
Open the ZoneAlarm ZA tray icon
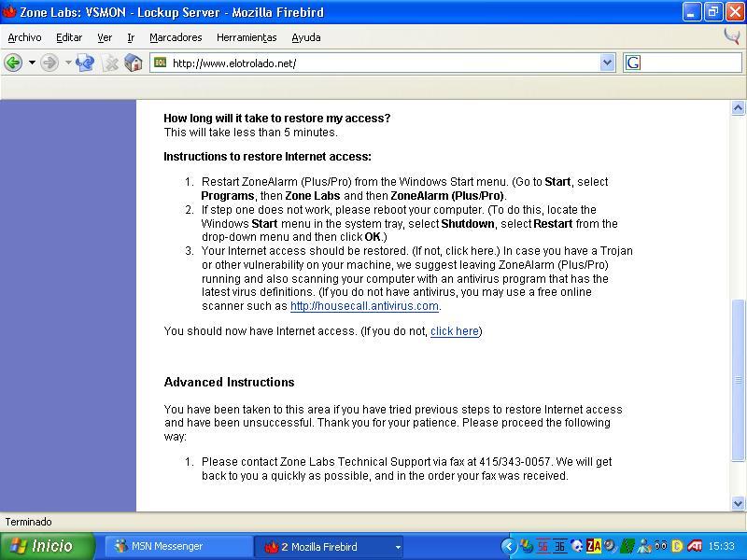(x=594, y=546)
